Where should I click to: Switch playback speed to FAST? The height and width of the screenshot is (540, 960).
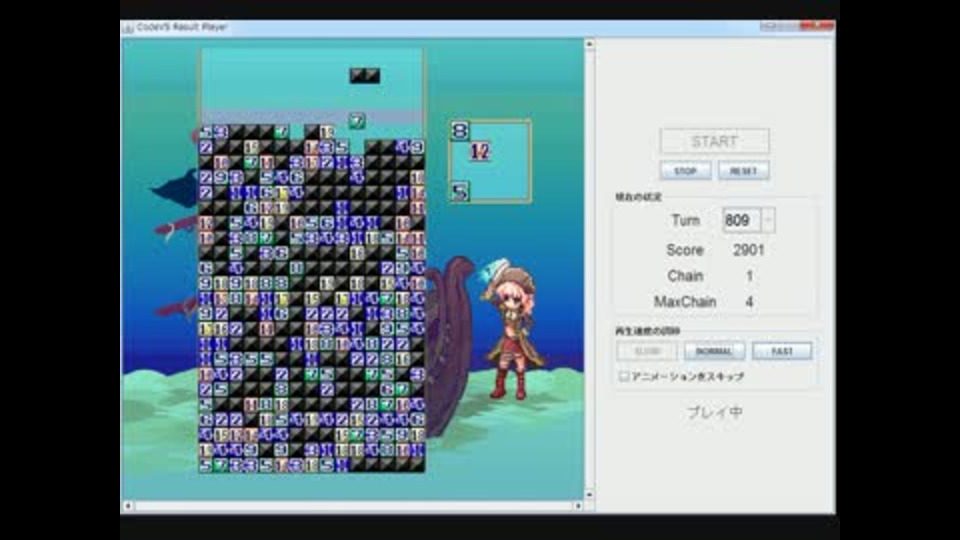point(782,351)
